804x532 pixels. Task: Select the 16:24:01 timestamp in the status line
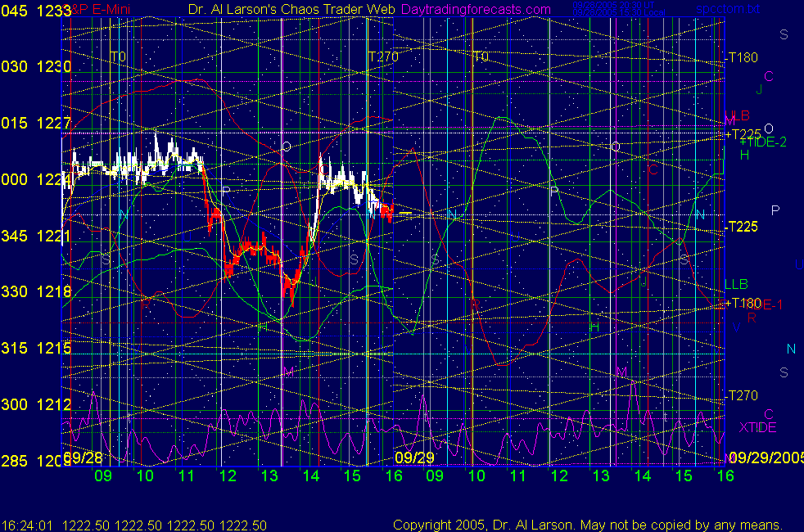coord(27,525)
